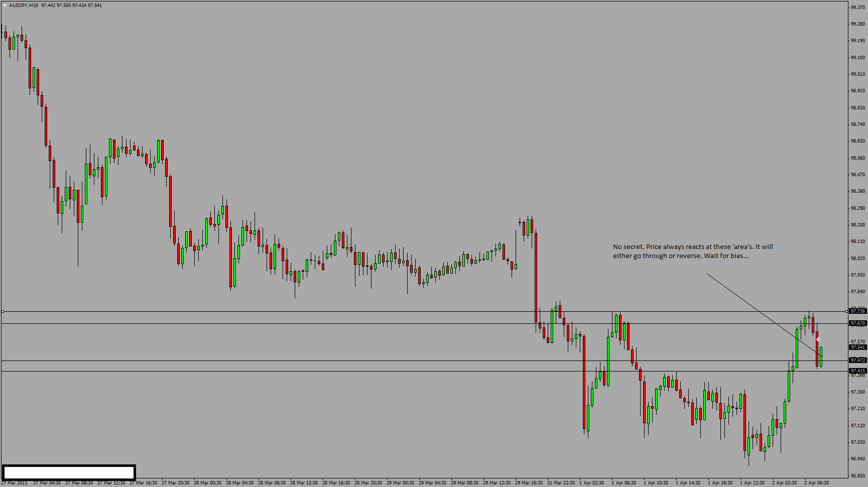Click the 96.850 value on price scale
Screen dimensions: 868x487
(x=858, y=475)
